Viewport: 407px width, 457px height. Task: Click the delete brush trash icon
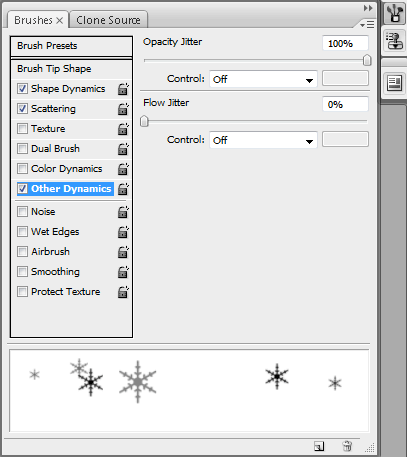tap(347, 446)
